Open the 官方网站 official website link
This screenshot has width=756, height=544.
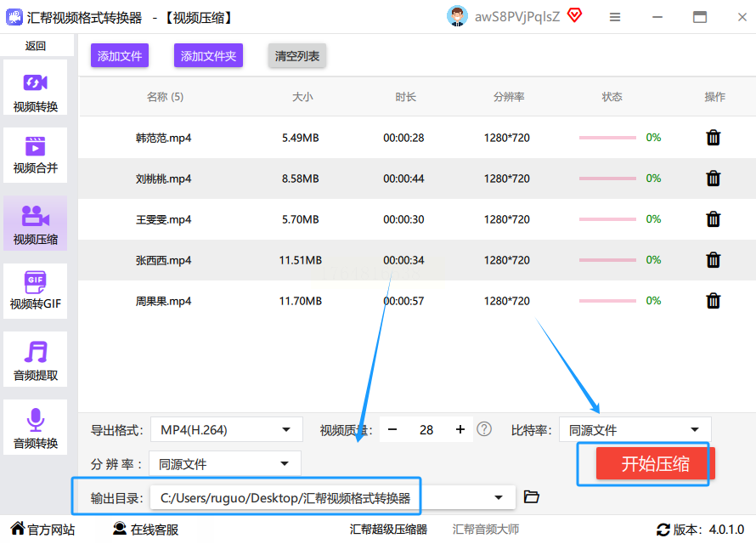[x=42, y=530]
